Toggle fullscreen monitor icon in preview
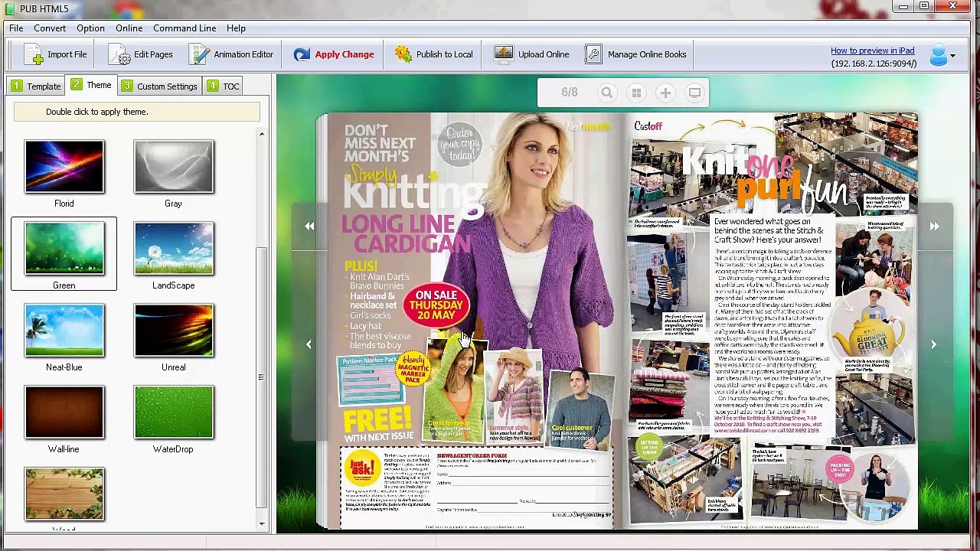The height and width of the screenshot is (551, 980). [x=694, y=93]
